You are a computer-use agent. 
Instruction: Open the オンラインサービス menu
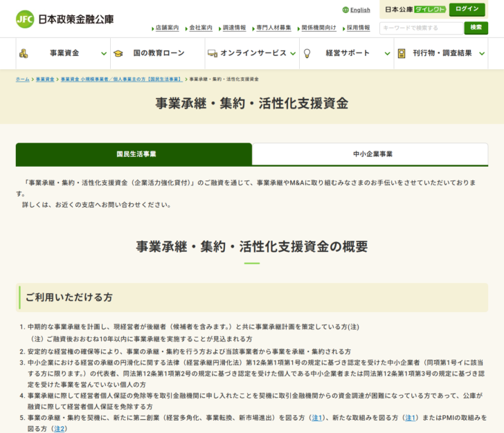click(x=252, y=53)
